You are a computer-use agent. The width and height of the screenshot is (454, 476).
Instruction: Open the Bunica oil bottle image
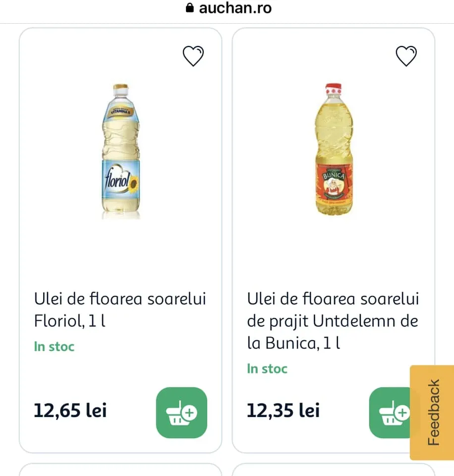[335, 149]
